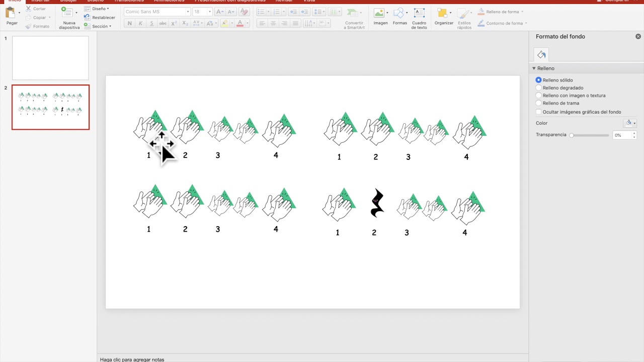This screenshot has width=644, height=362.
Task: Center the paragraph text
Action: pyautogui.click(x=273, y=23)
